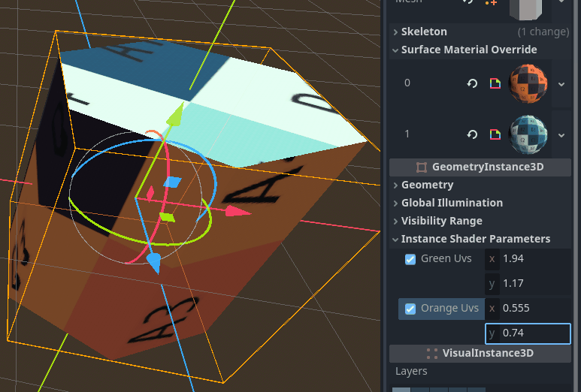Click the red X-axis gizmo arrow
This screenshot has width=581, height=392.
(x=239, y=212)
